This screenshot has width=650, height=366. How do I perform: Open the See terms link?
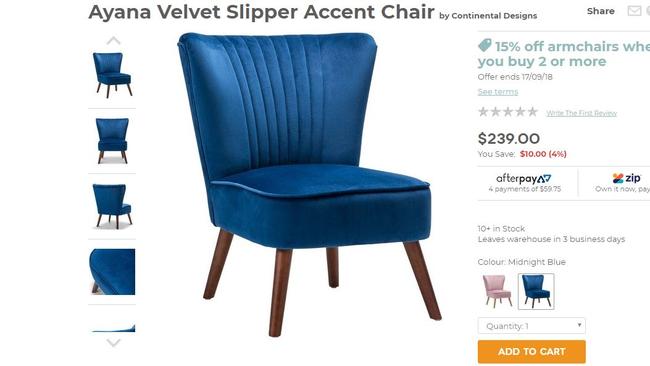coord(498,92)
